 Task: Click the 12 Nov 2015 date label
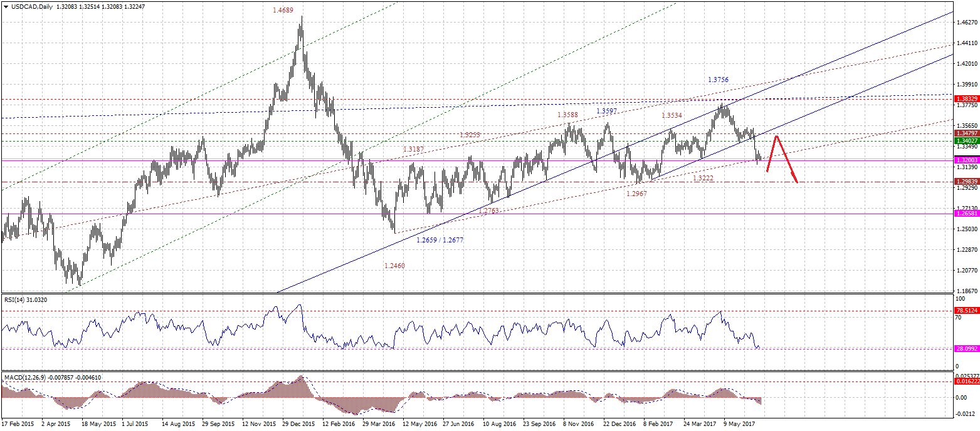pos(258,424)
